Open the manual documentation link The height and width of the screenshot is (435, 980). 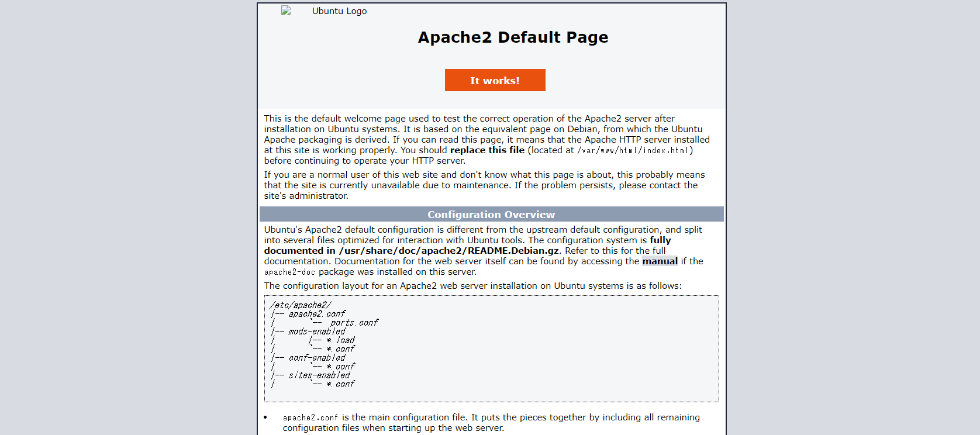click(660, 261)
